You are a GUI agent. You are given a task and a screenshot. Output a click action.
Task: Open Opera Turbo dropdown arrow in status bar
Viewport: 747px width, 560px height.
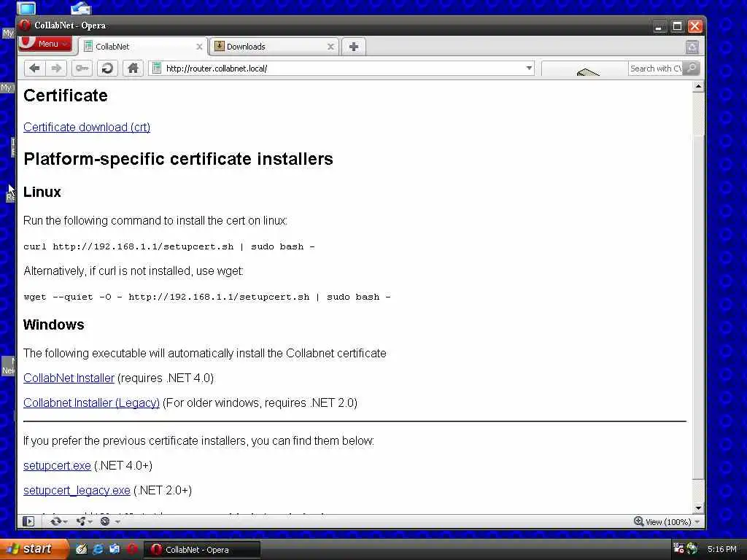click(x=117, y=522)
